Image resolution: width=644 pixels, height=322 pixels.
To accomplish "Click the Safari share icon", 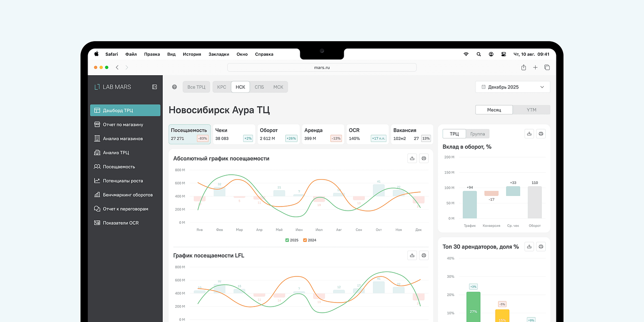I will pos(524,67).
